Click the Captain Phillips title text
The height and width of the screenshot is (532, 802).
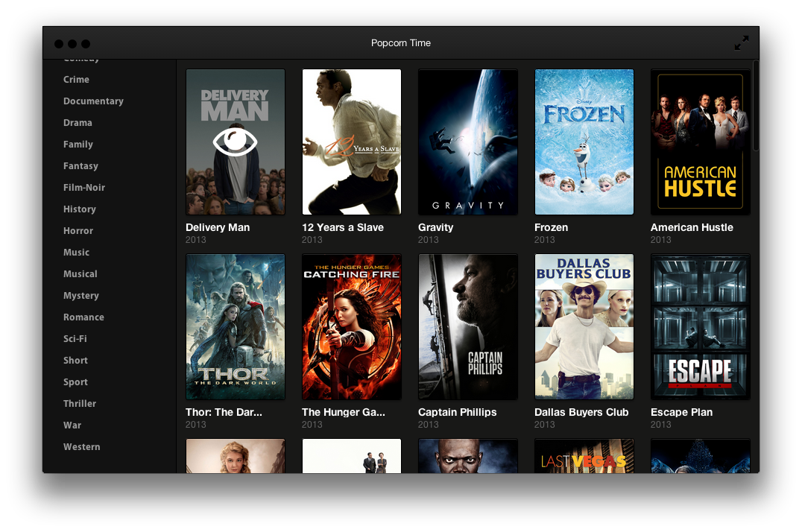point(457,412)
